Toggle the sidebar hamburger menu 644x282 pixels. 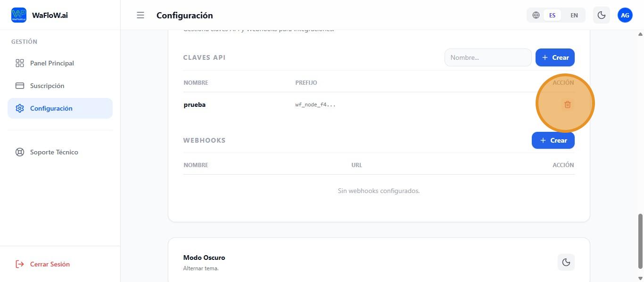coord(140,15)
